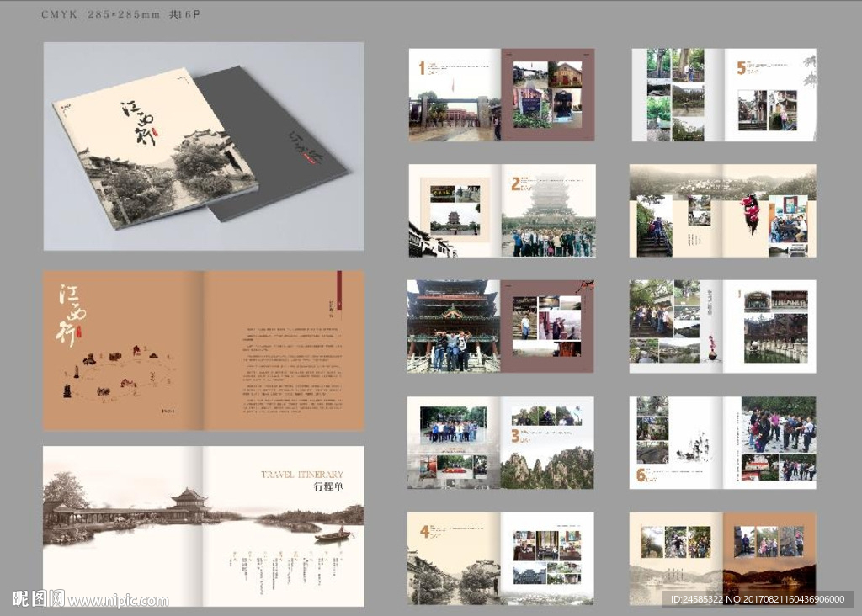This screenshot has width=862, height=616.
Task: Select the bottom-right brown sunset spread
Action: pyautogui.click(x=722, y=557)
